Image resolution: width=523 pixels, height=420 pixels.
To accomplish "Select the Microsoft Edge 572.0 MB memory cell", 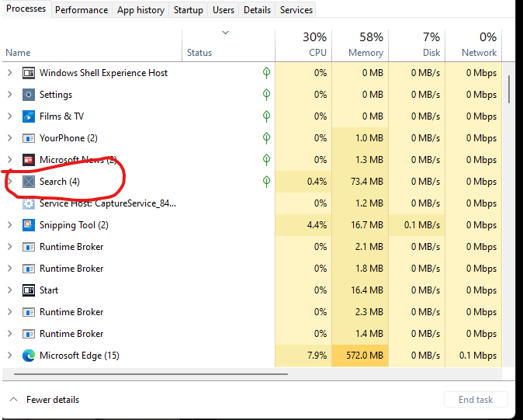I will tap(360, 356).
